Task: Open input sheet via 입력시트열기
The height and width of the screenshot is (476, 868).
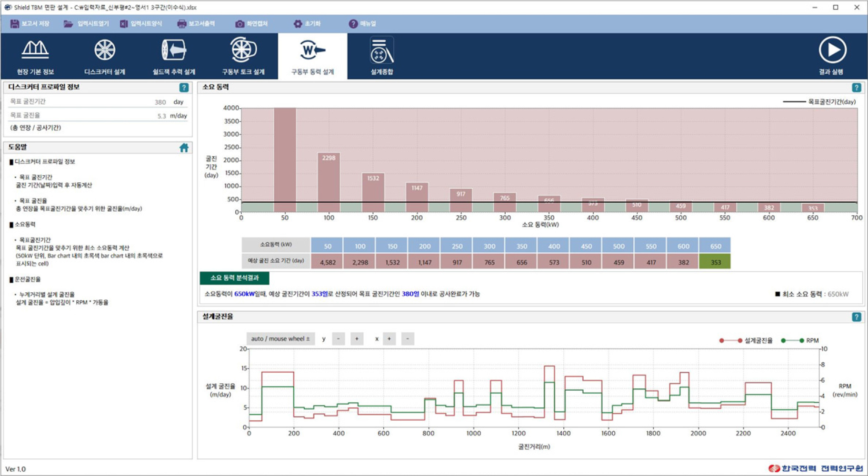Action: 69,24
